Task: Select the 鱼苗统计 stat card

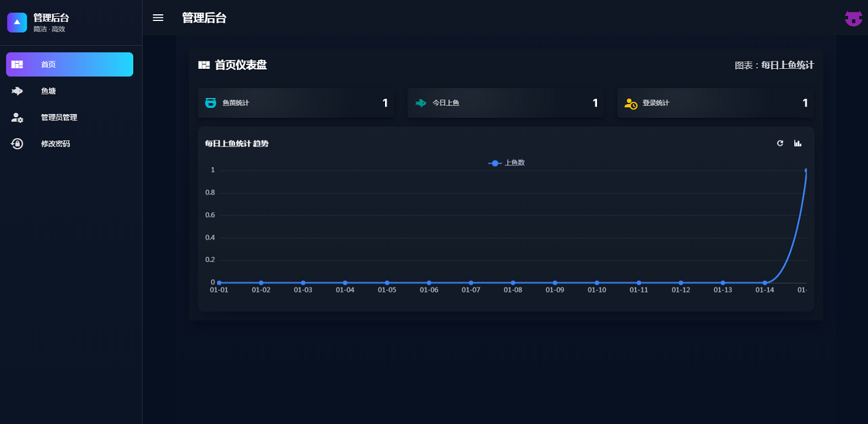Action: click(296, 103)
